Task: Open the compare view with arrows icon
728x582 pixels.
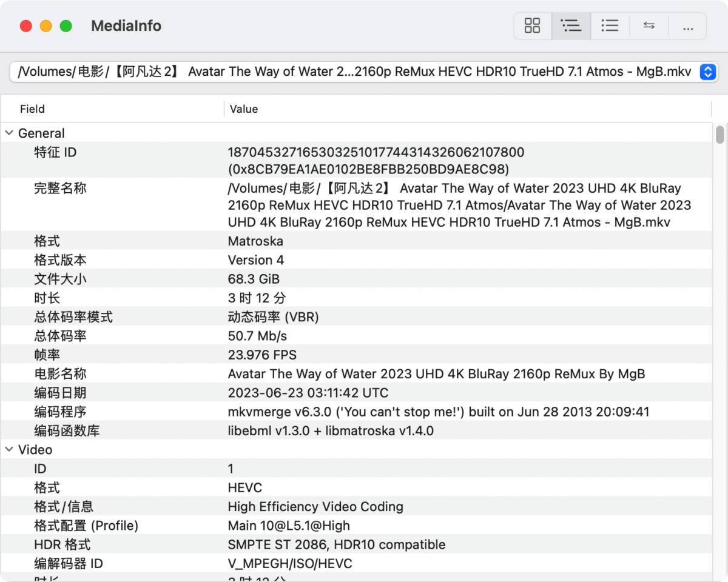Action: [649, 25]
